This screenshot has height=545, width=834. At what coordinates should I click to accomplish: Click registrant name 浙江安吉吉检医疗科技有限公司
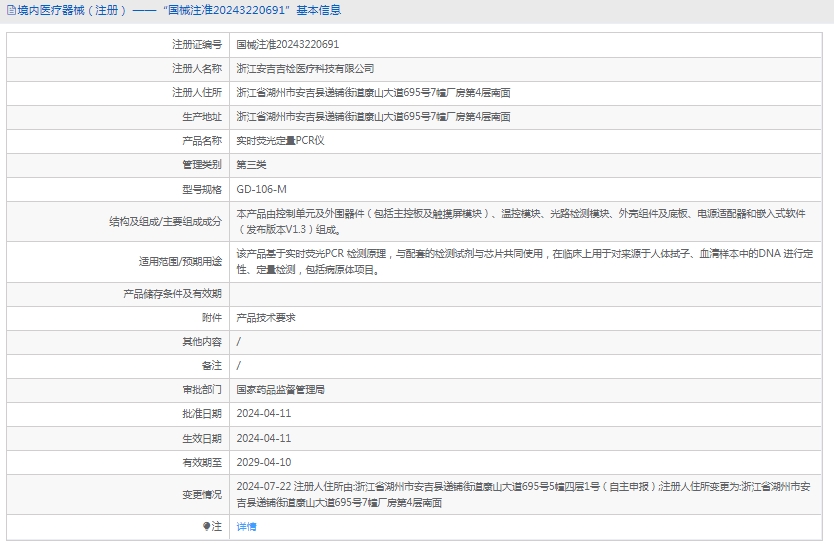click(305, 69)
